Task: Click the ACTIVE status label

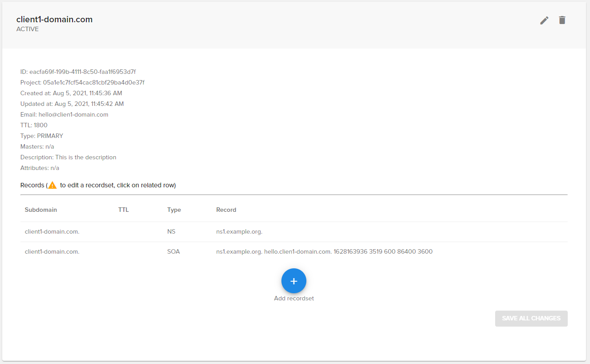Action: click(28, 29)
